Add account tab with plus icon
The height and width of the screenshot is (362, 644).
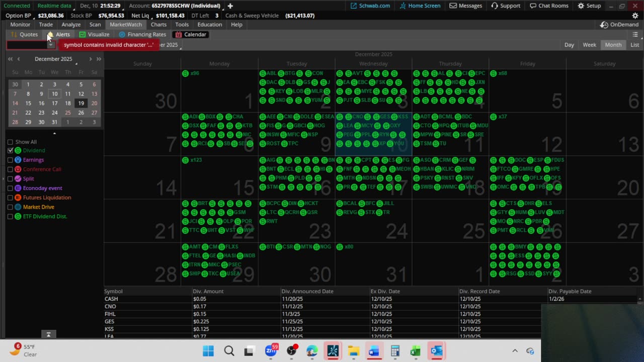pos(230,6)
